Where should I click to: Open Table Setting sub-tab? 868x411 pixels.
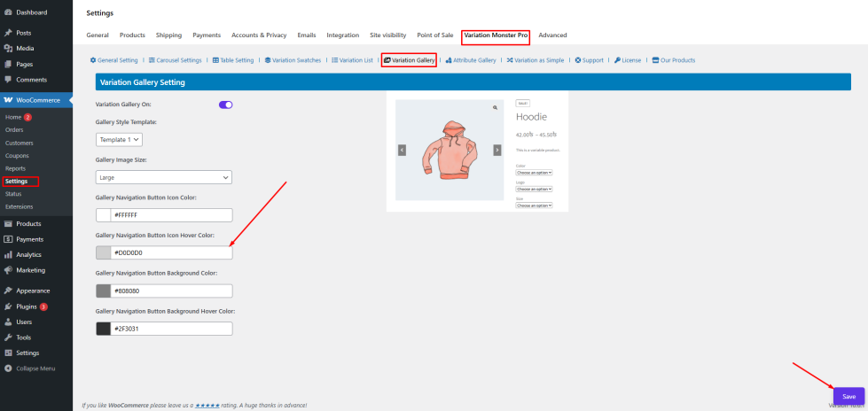(233, 60)
